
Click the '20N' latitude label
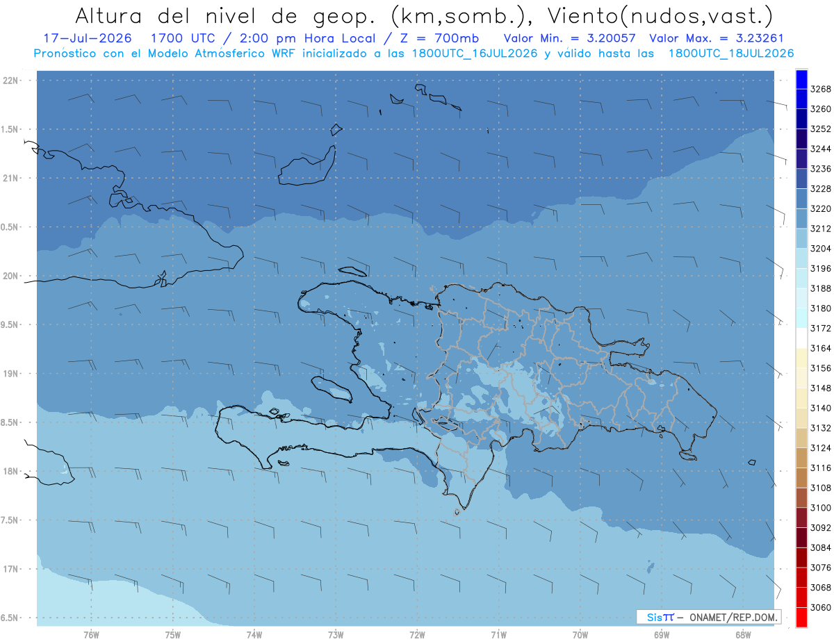point(10,276)
